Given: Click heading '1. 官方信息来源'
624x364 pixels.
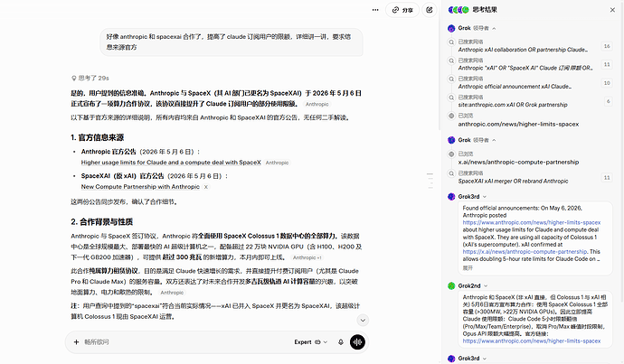Looking at the screenshot, I should click(x=97, y=137).
